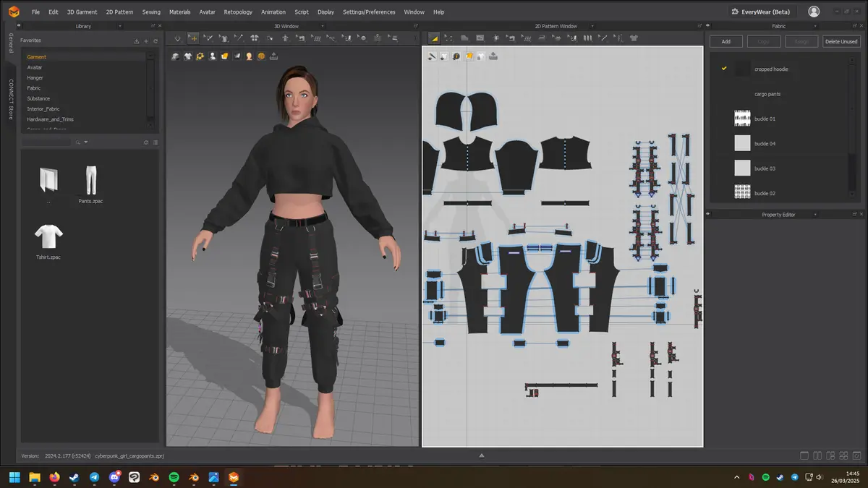Select the Select/Move tool in 3D window
This screenshot has width=868, height=488.
(x=192, y=38)
